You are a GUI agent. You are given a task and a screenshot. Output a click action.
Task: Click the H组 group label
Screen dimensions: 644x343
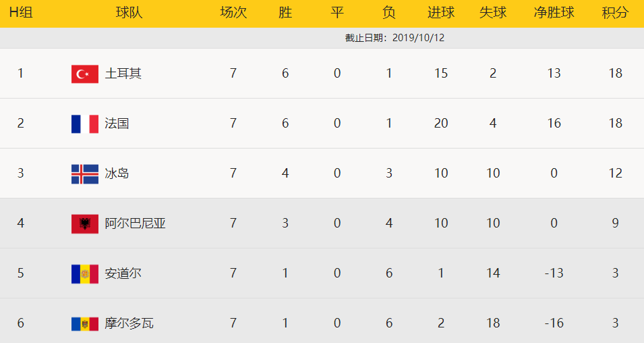(20, 13)
